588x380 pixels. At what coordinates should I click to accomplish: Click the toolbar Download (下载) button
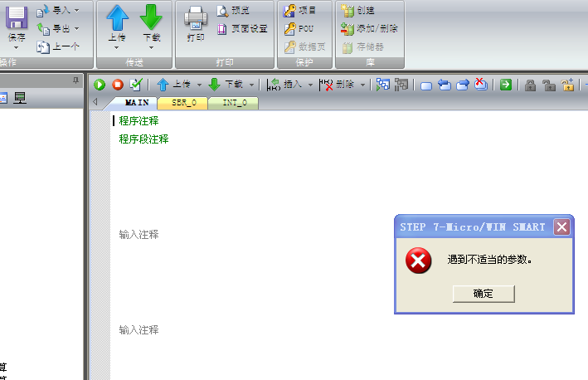pos(226,85)
